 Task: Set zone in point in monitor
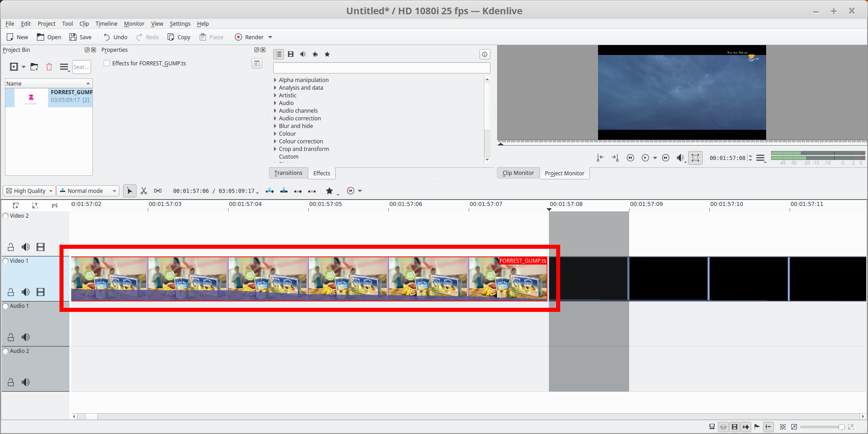click(600, 158)
